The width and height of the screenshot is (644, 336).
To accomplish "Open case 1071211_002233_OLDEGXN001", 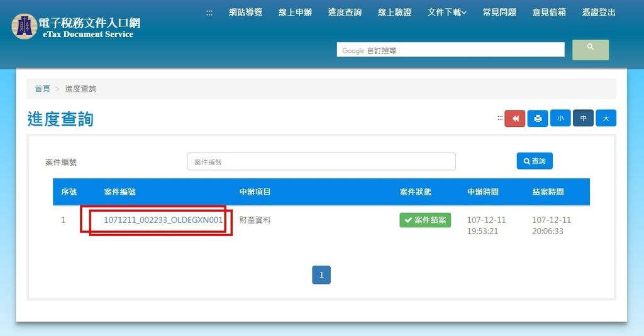I will click(163, 220).
